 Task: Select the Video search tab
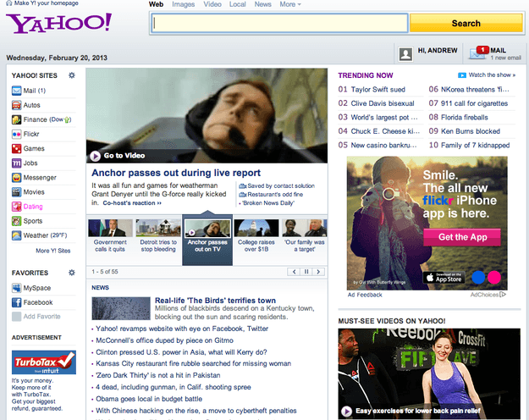[212, 4]
